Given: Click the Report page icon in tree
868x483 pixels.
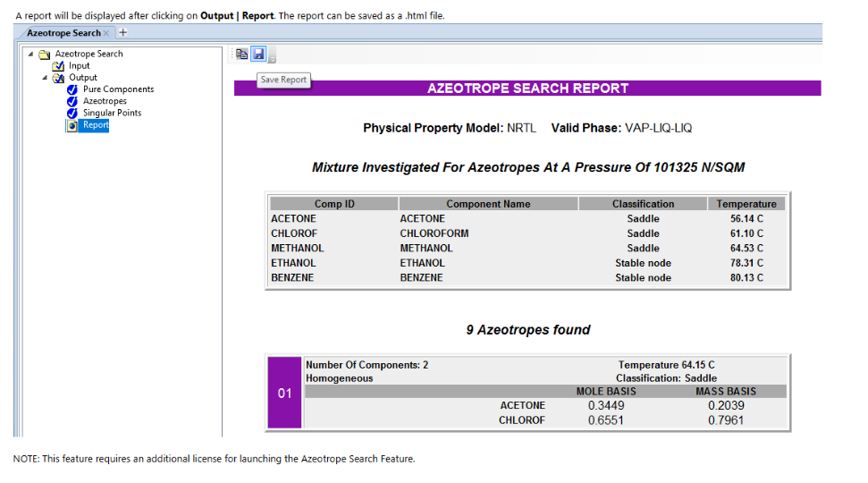Looking at the screenshot, I should pyautogui.click(x=72, y=125).
